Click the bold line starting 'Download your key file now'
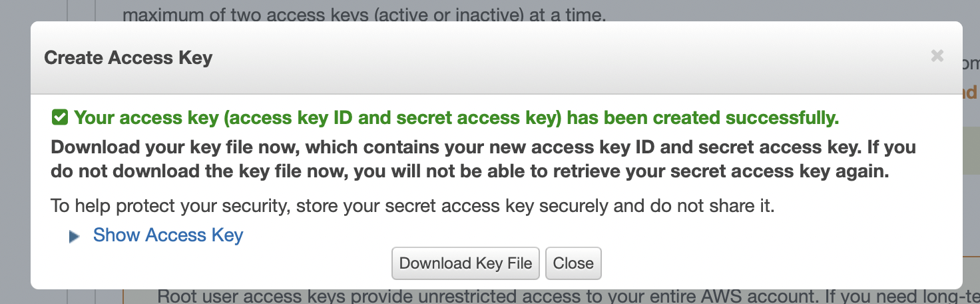The image size is (980, 304). tap(483, 147)
